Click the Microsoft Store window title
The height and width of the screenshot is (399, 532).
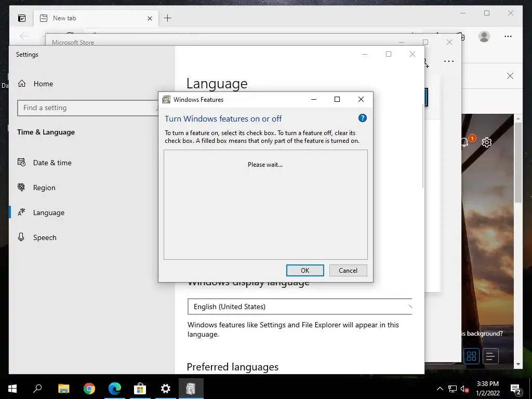[x=73, y=43]
